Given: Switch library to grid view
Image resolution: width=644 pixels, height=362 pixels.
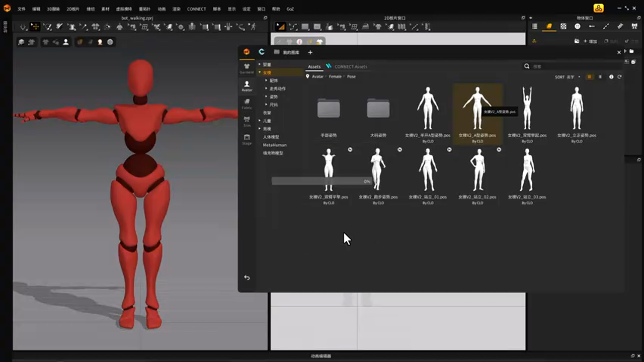Looking at the screenshot, I should [x=590, y=77].
